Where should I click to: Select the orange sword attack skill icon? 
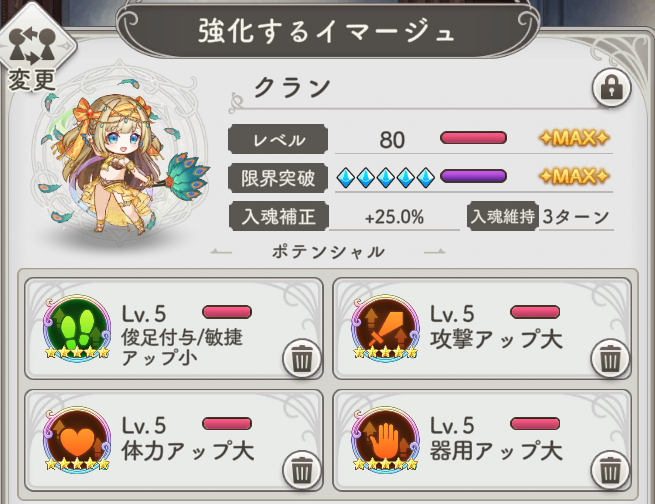click(x=385, y=328)
